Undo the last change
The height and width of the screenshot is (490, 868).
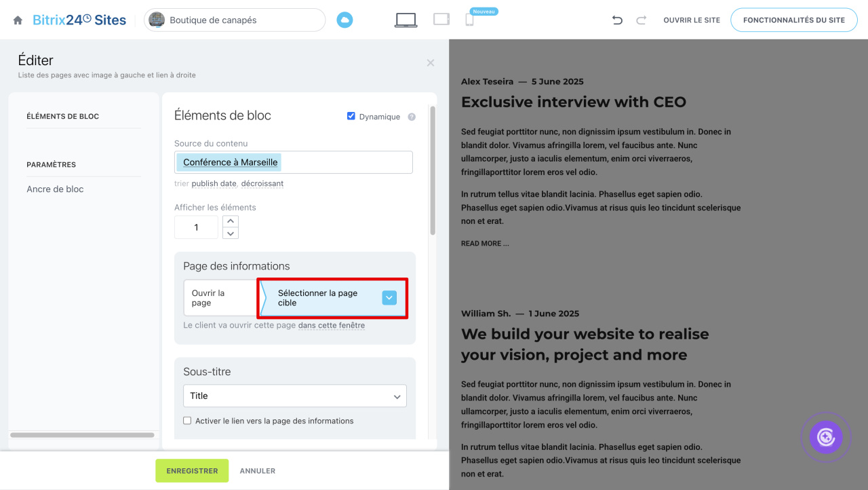[617, 20]
